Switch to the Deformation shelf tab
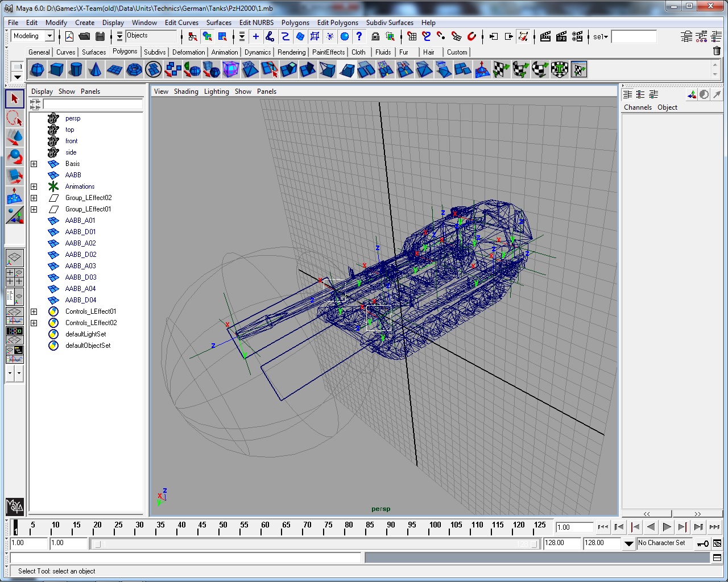 [x=188, y=52]
